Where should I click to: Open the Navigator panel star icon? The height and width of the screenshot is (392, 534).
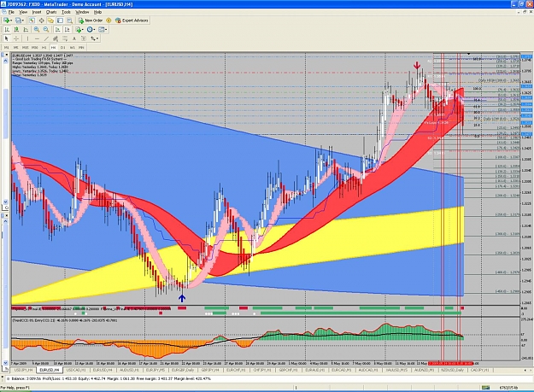[x=50, y=20]
